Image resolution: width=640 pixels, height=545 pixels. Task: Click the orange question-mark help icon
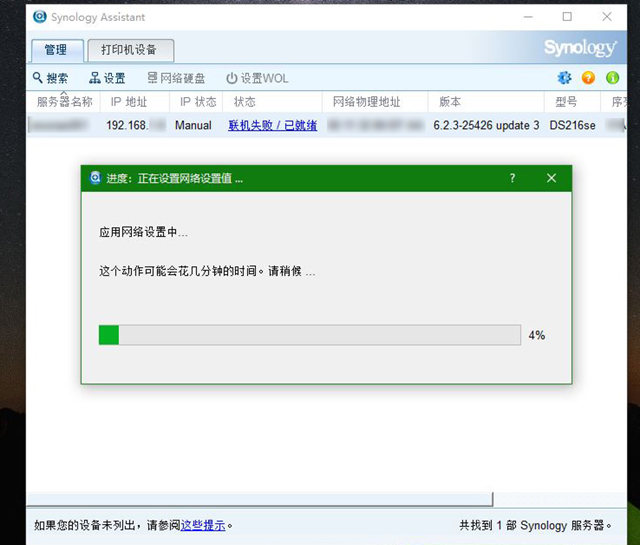coord(588,78)
